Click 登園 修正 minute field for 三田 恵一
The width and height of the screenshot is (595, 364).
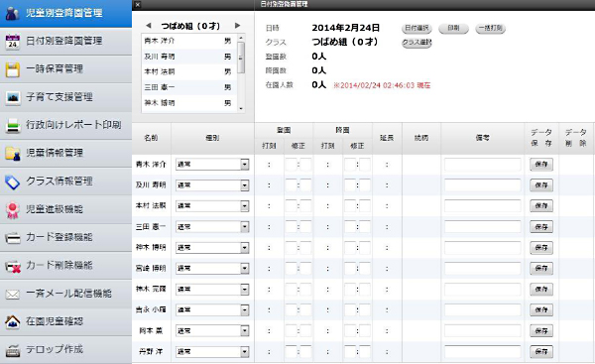[305, 227]
